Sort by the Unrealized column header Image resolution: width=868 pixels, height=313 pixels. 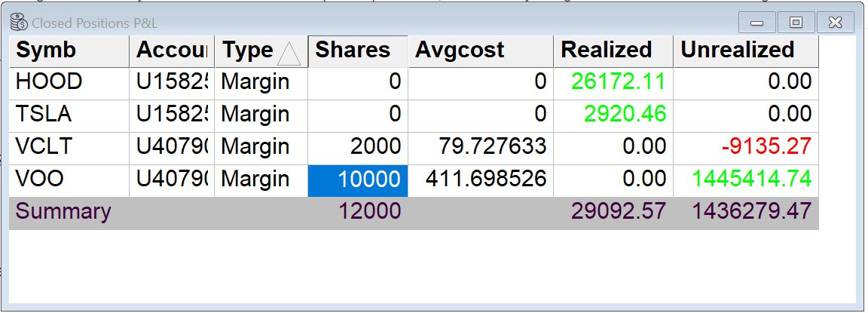pos(744,51)
